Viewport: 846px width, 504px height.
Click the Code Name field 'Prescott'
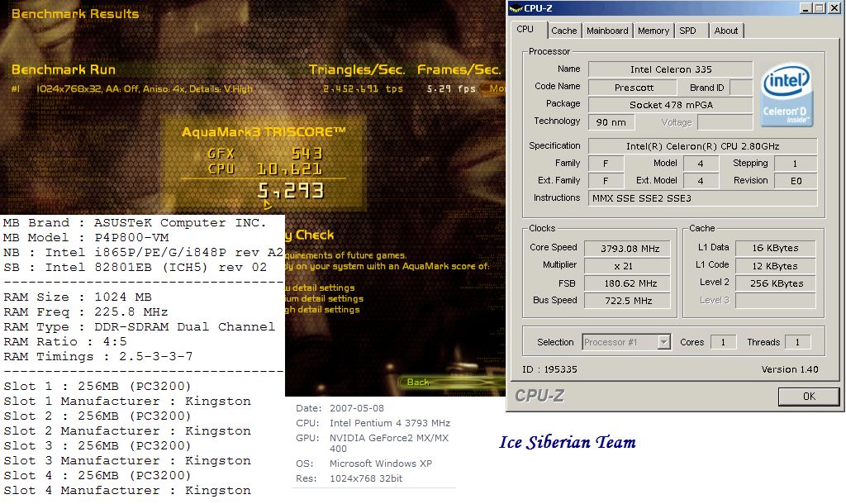click(633, 88)
